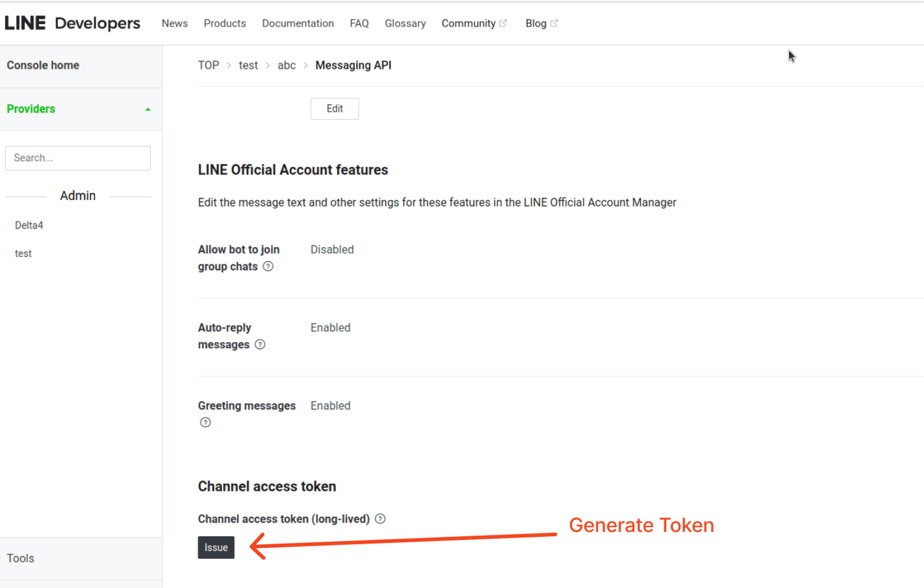Navigate to TOP via breadcrumb
This screenshot has height=588, width=924.
point(208,65)
